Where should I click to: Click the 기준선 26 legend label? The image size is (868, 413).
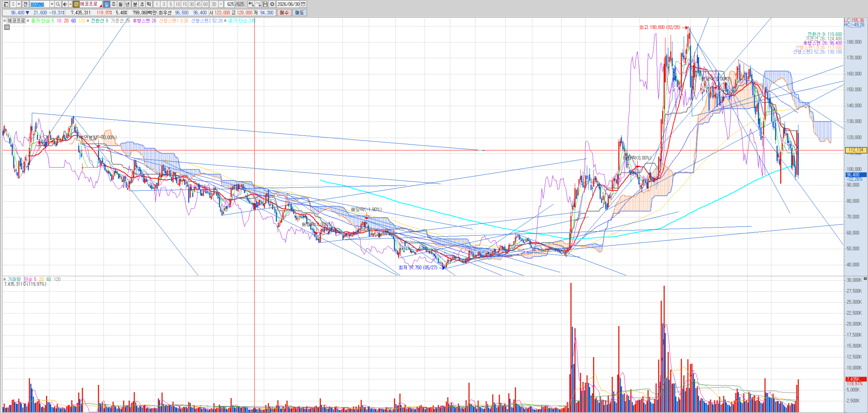120,21
